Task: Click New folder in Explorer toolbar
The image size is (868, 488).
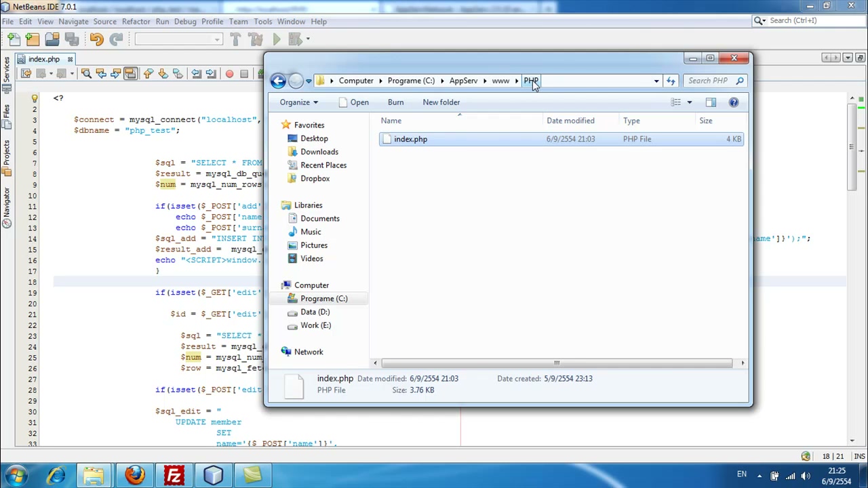Action: tap(441, 102)
